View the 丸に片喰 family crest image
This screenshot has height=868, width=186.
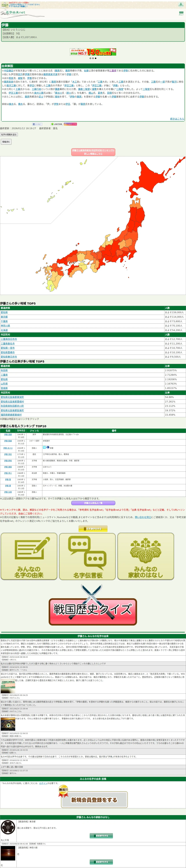coord(8,827)
